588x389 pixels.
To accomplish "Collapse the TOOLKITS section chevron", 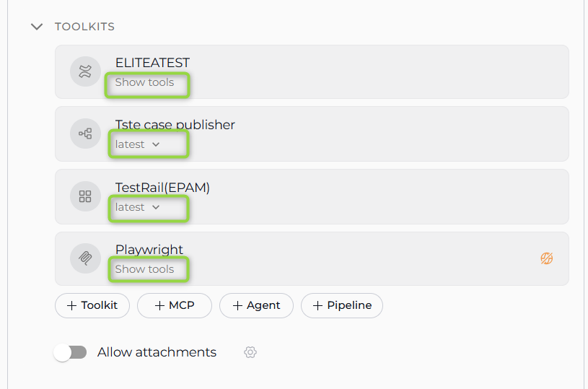I will pos(37,27).
